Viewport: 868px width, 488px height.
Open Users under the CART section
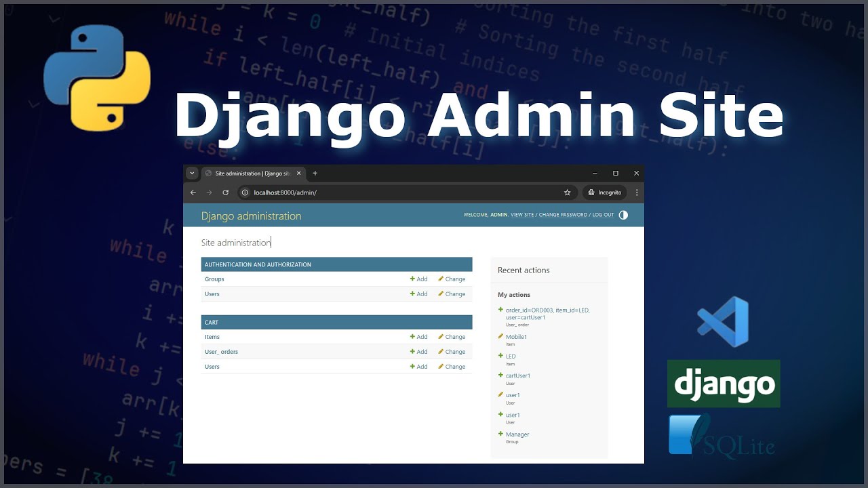point(212,367)
